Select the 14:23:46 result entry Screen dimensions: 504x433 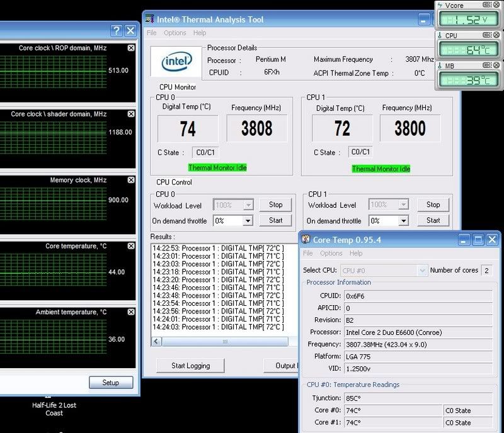(218, 288)
